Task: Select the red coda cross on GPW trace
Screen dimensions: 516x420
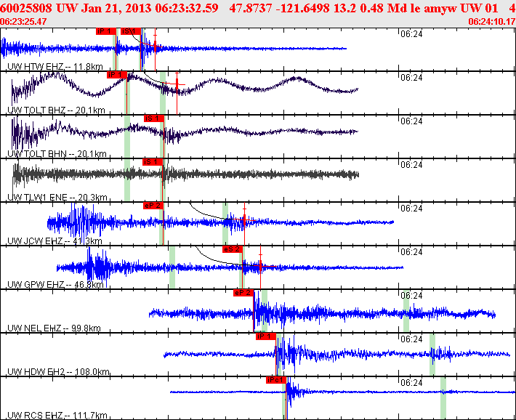Action: pos(260,266)
